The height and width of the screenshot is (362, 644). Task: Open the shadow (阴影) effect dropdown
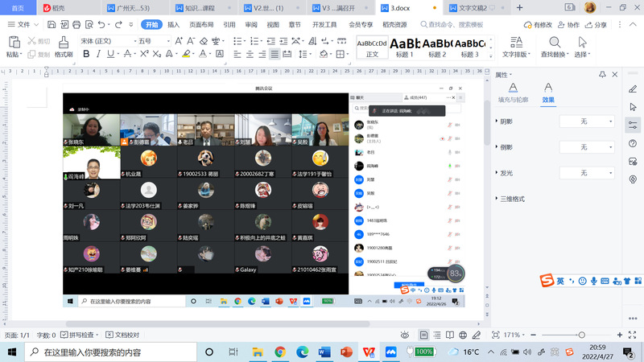[588, 121]
